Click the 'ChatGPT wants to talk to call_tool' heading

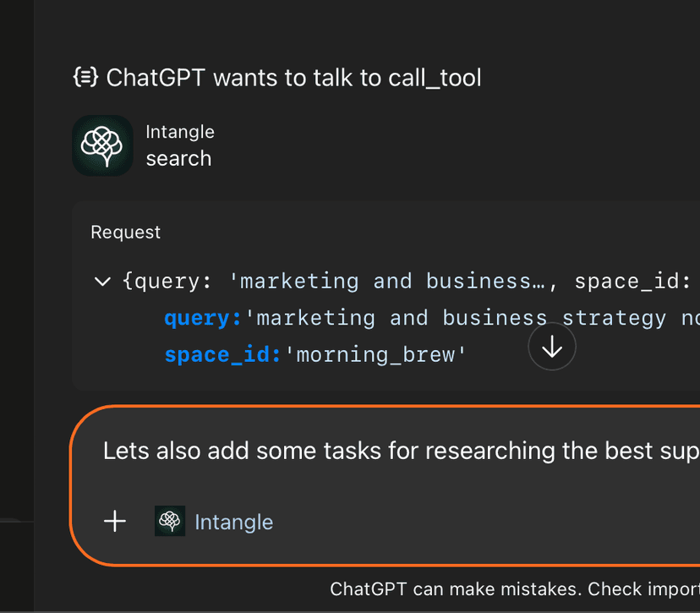(x=293, y=79)
